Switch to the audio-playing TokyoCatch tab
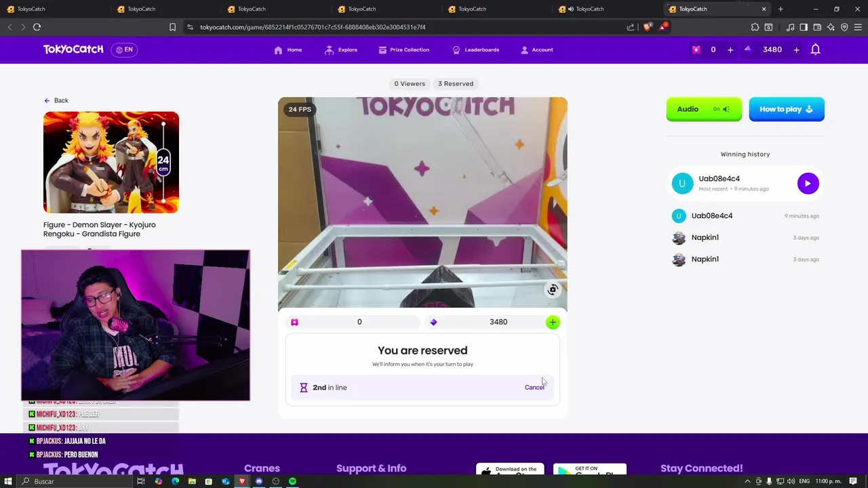Viewport: 868px width, 488px height. 607,9
